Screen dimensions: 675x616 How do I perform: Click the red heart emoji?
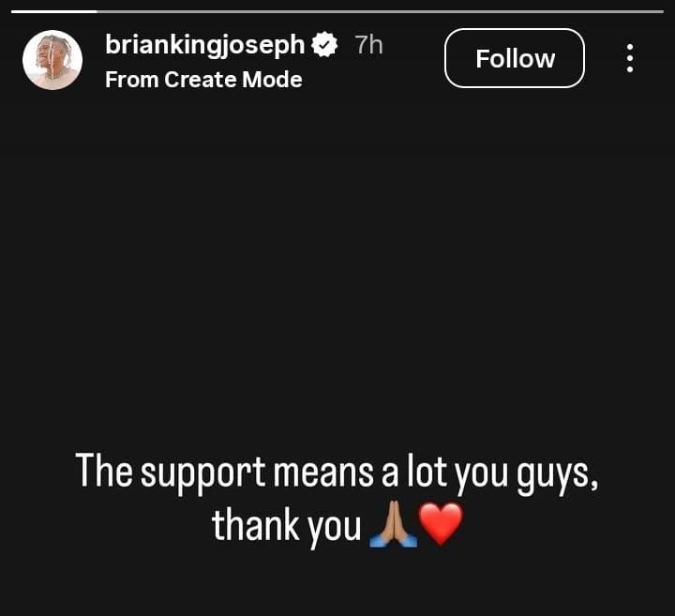tap(441, 525)
